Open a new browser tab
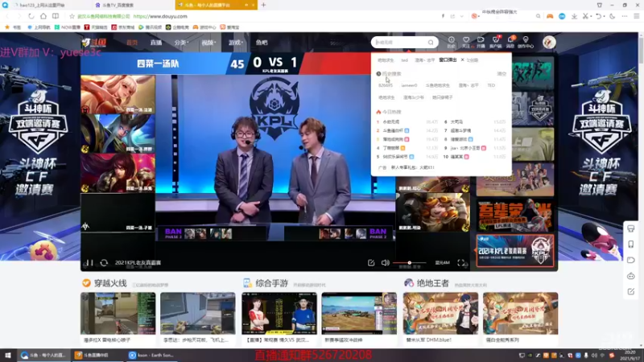The image size is (644, 362). [x=263, y=5]
